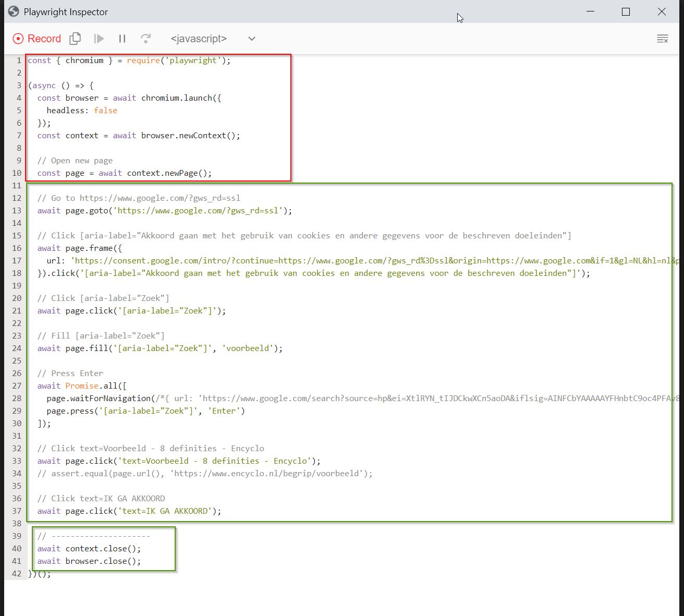684x616 pixels.
Task: Pause the script execution
Action: tap(123, 39)
